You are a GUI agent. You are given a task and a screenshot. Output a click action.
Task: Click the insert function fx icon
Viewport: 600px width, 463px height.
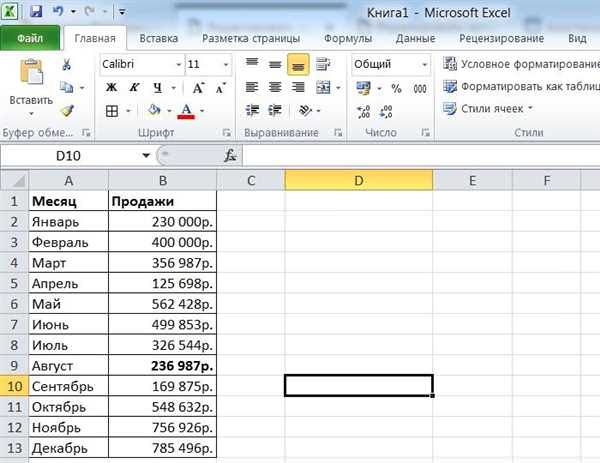[x=231, y=155]
